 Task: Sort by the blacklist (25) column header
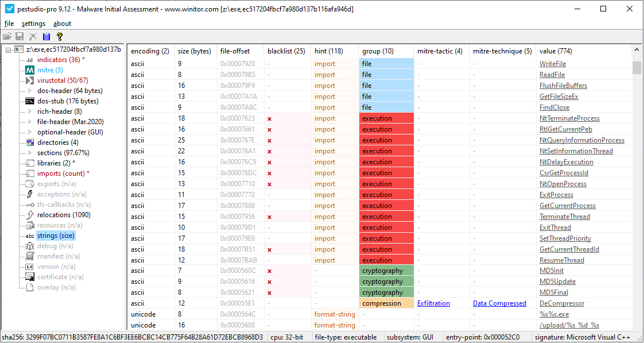(x=286, y=51)
